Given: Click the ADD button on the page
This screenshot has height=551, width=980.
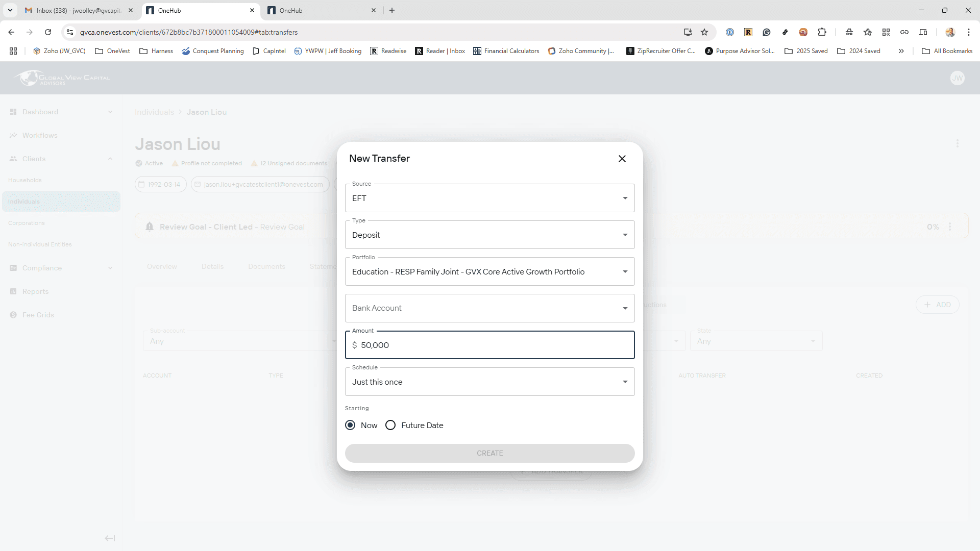Looking at the screenshot, I should [937, 305].
